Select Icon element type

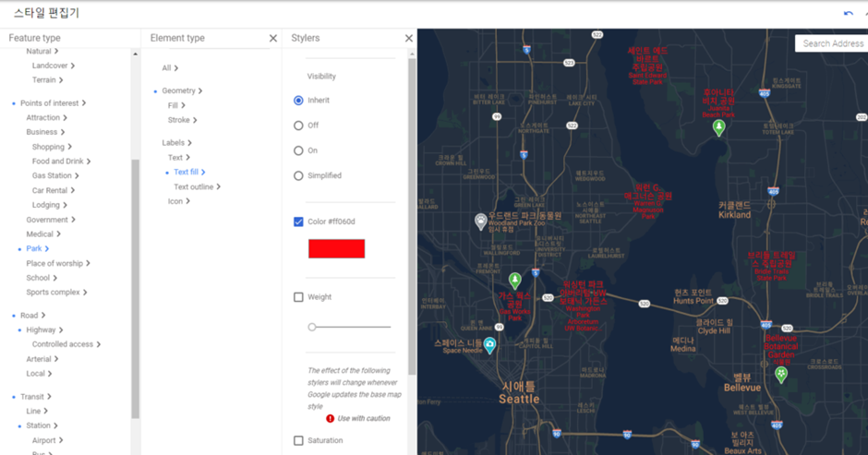[x=179, y=201]
